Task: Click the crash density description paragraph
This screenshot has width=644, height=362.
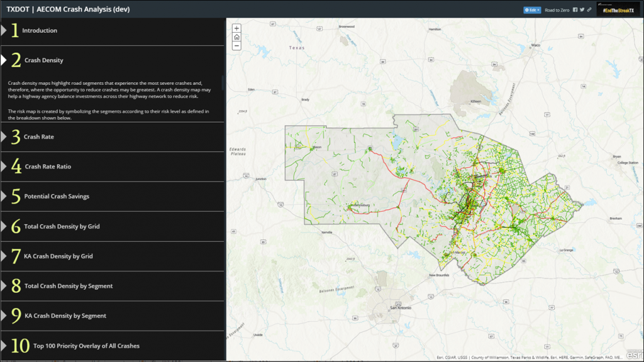Action: click(x=109, y=90)
